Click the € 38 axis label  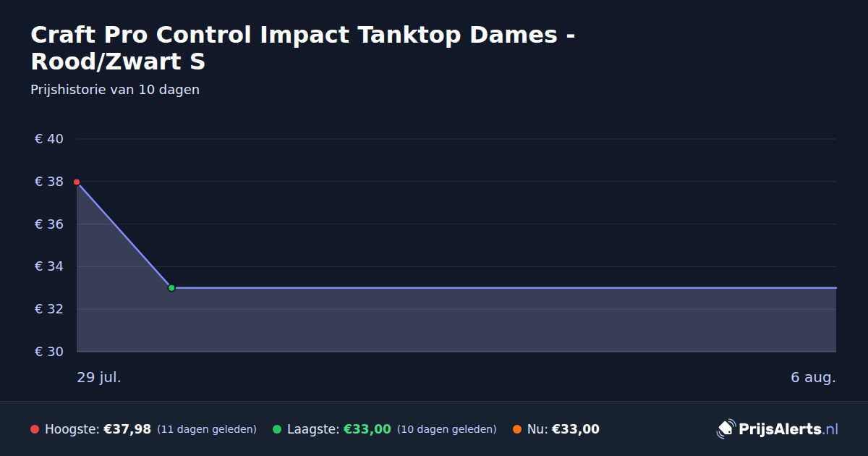coord(49,182)
